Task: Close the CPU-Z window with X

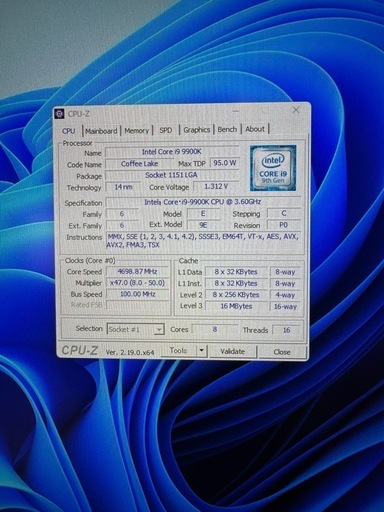Action: pos(295,110)
